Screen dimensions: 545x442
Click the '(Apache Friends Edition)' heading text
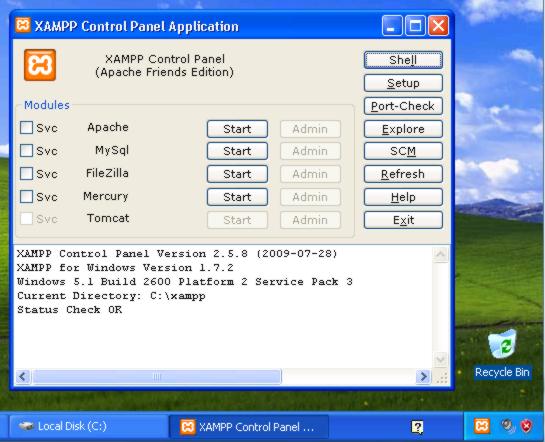[164, 72]
